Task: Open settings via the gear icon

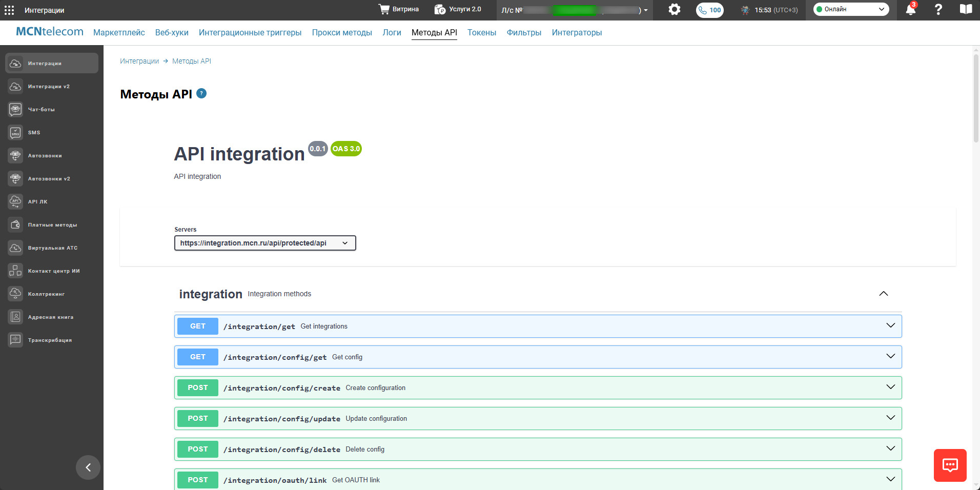Action: click(675, 9)
